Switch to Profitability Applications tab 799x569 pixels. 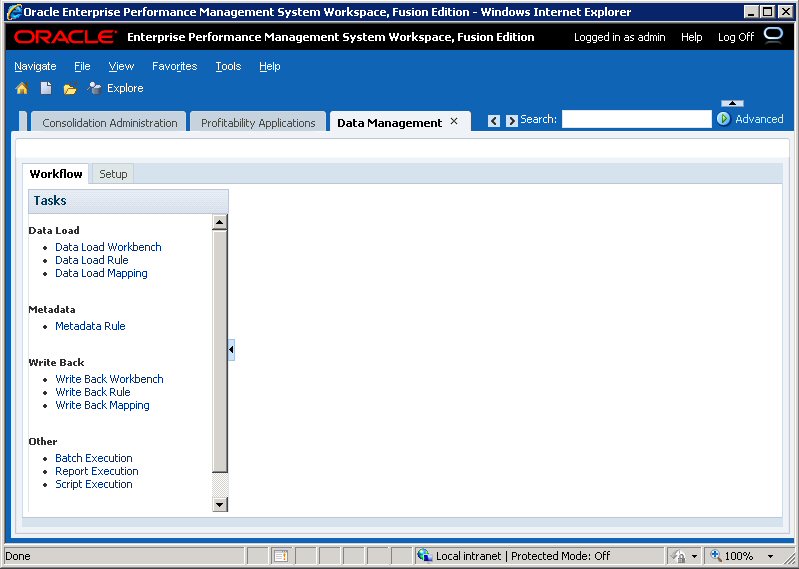[x=258, y=122]
